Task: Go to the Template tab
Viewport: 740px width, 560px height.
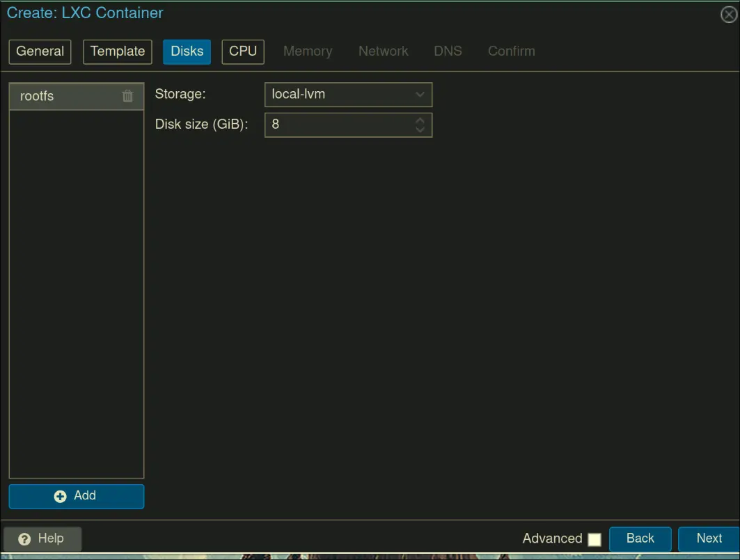Action: point(118,51)
